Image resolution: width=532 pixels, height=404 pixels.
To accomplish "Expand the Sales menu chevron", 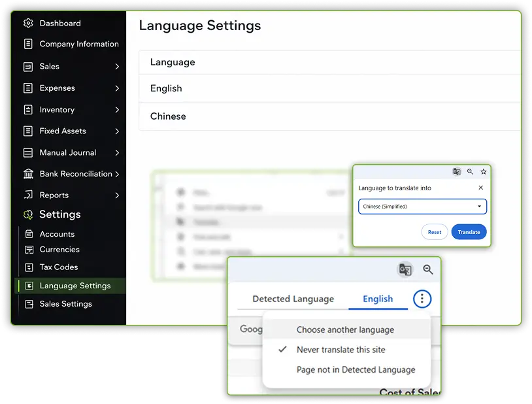I will (x=117, y=67).
